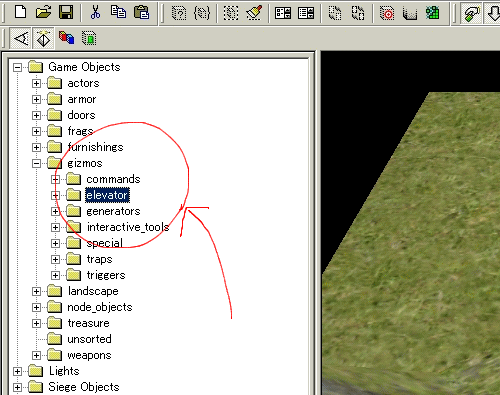Select the commands tree item

(113, 179)
